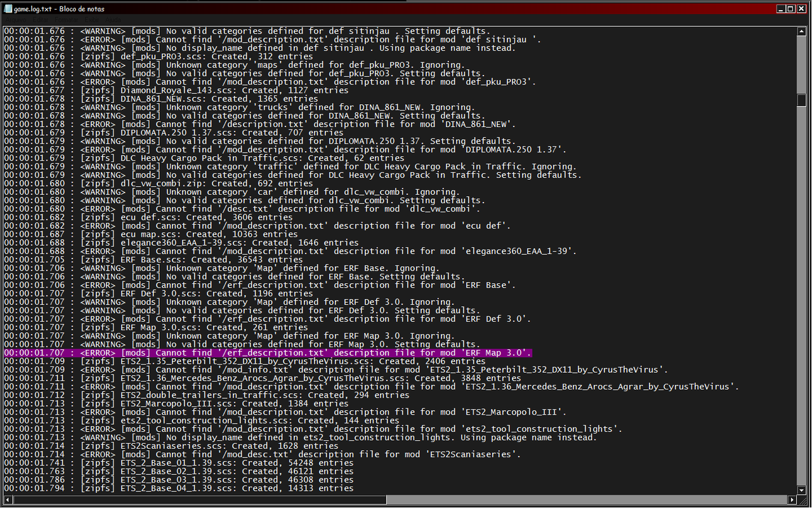Click the vertical scrollbar up arrow
The height and width of the screenshot is (508, 812).
(801, 30)
